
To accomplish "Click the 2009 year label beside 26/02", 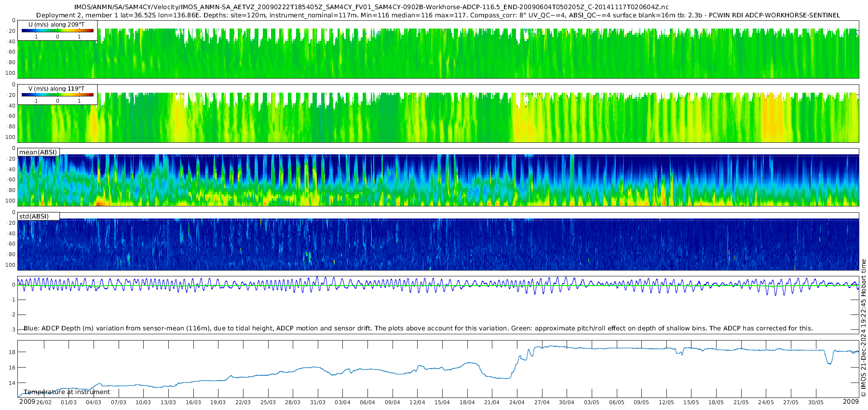I will pos(27,401).
